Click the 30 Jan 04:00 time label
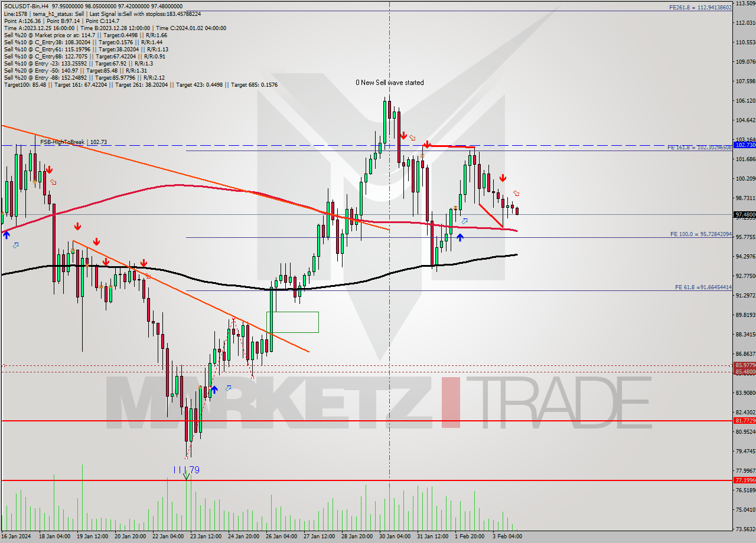This screenshot has width=756, height=543. (395, 537)
